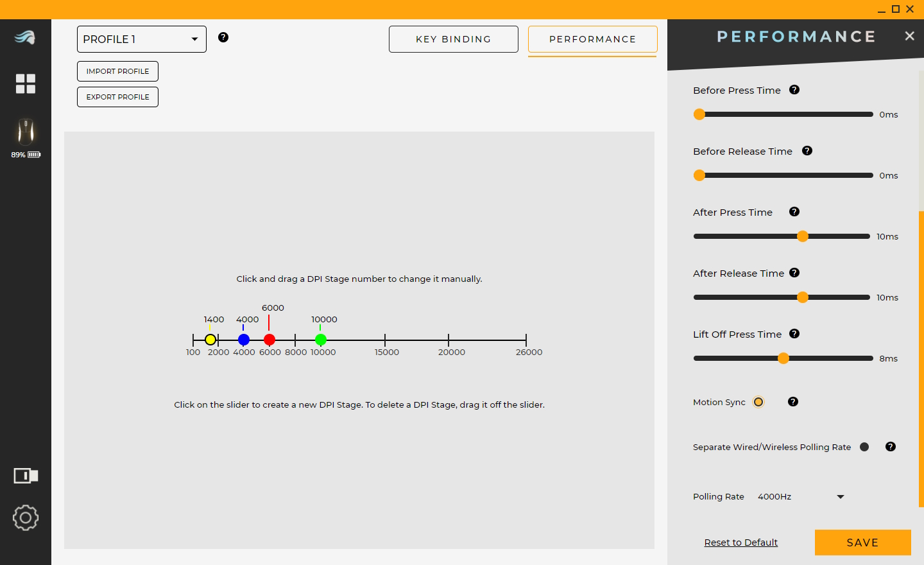Close the Performance panel with X
924x565 pixels.
coord(909,36)
